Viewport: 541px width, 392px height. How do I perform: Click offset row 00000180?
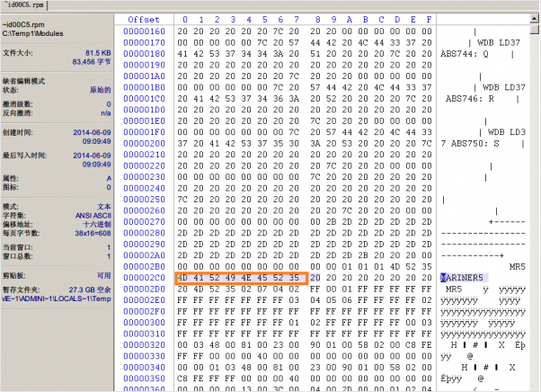[144, 54]
